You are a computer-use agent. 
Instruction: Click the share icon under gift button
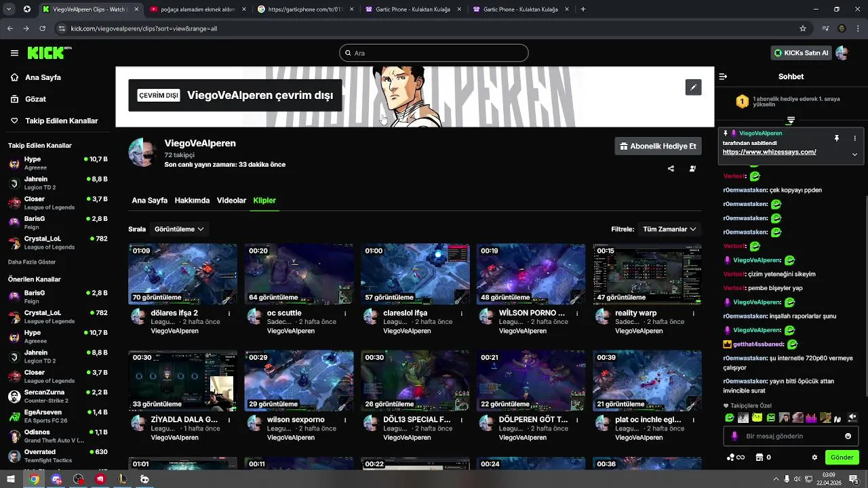(671, 169)
